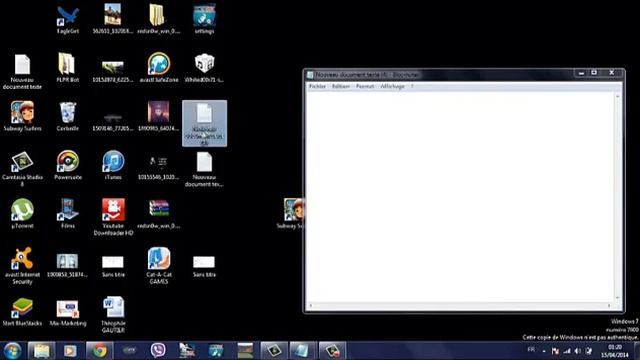The height and width of the screenshot is (360, 640).
Task: Select the µTorrent desktop shortcut
Action: click(x=22, y=214)
